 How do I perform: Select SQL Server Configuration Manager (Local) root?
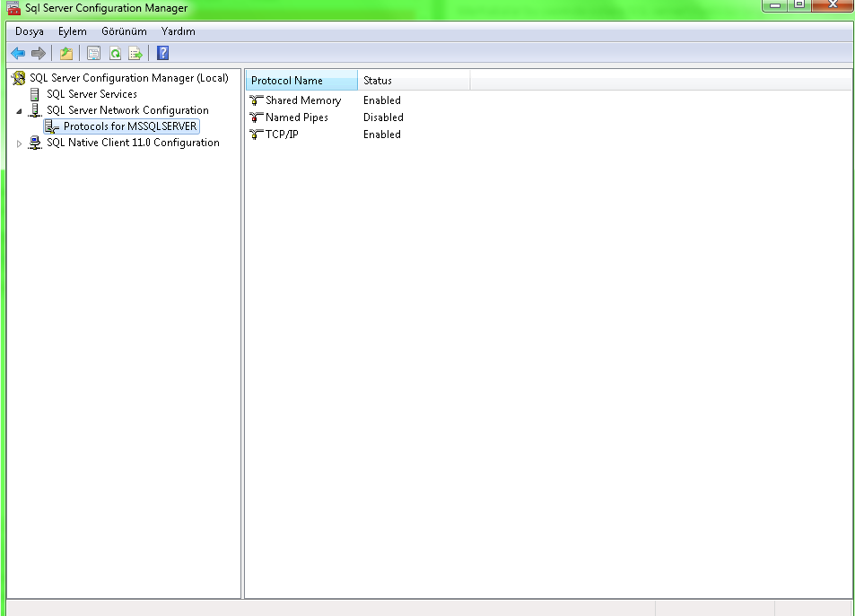(129, 78)
